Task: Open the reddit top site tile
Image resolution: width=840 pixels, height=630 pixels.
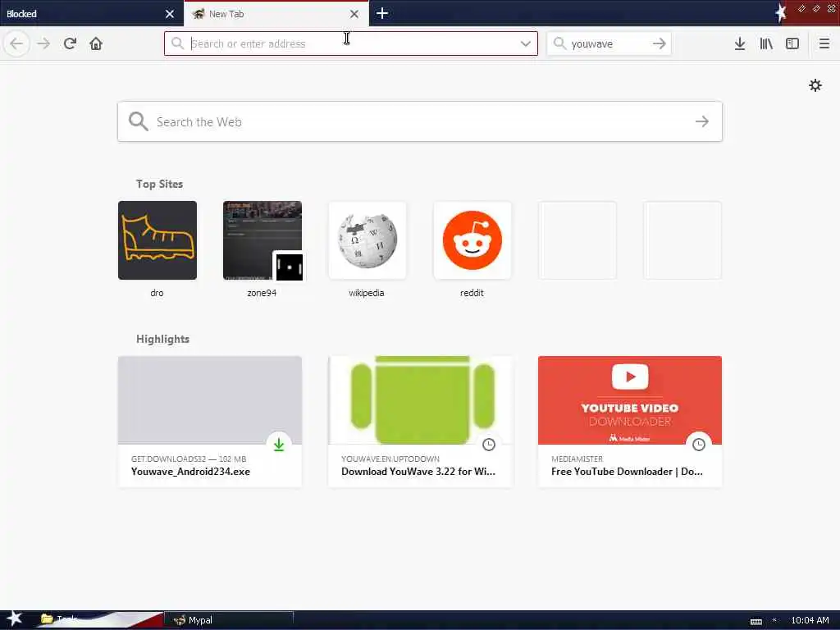Action: [472, 240]
